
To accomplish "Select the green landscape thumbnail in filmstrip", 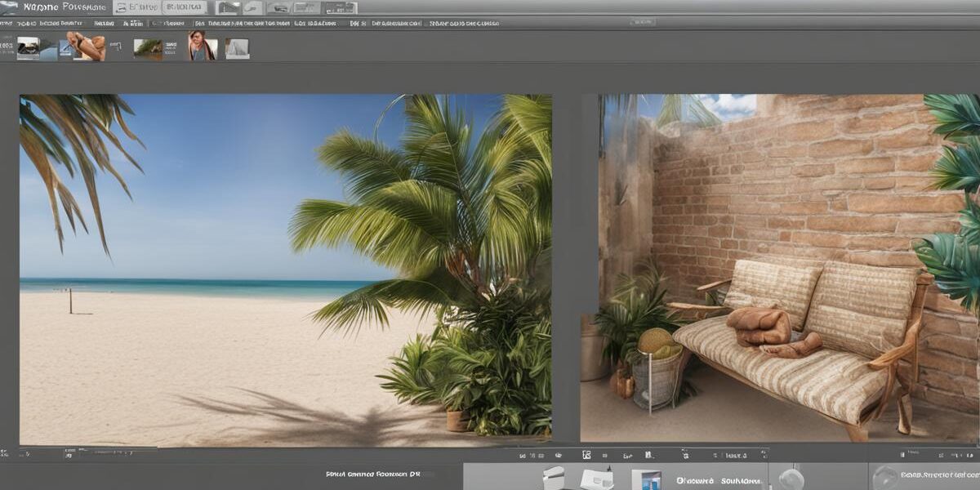I will tap(148, 48).
